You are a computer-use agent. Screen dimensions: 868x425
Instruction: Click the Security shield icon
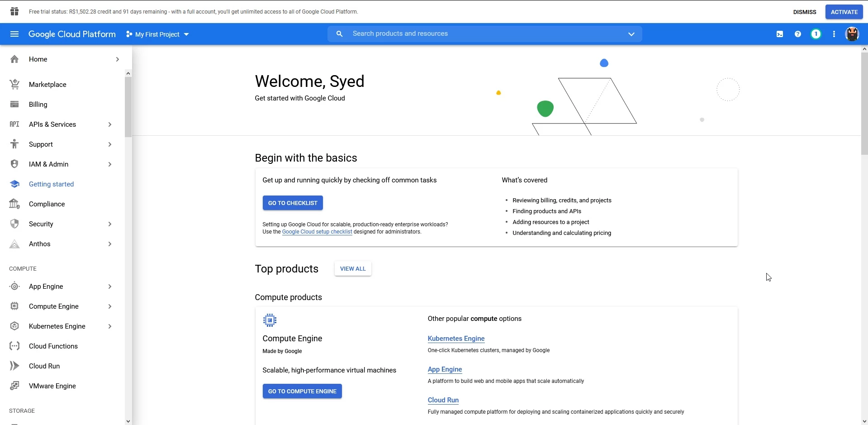(x=14, y=224)
